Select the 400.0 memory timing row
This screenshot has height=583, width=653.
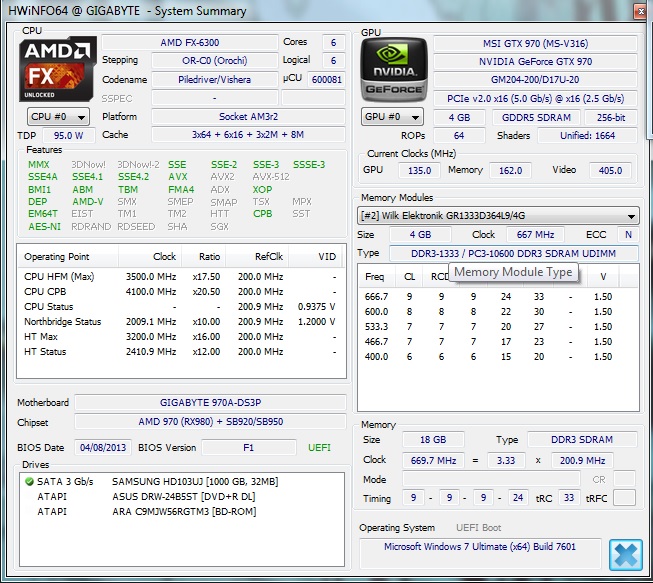point(498,357)
